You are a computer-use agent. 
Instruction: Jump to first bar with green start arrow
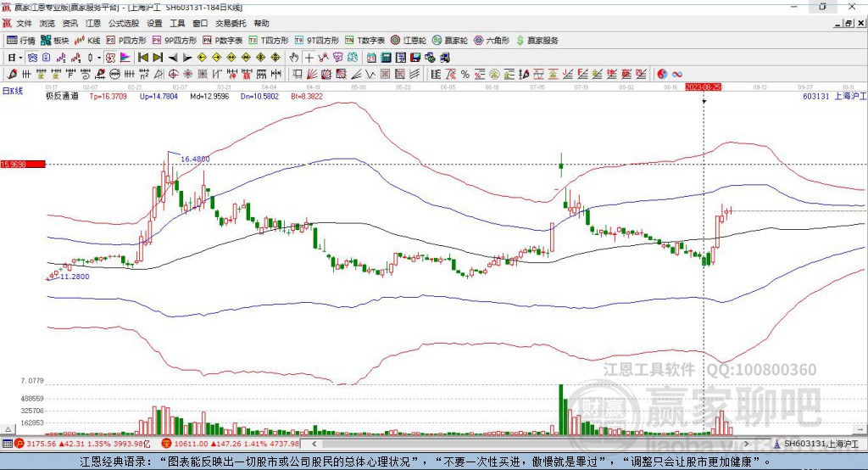142,58
